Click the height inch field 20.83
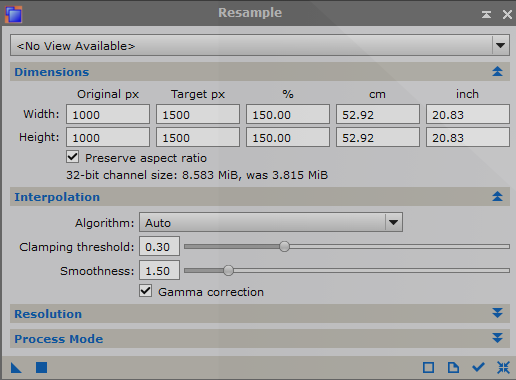Image resolution: width=516 pixels, height=380 pixels. click(x=468, y=137)
